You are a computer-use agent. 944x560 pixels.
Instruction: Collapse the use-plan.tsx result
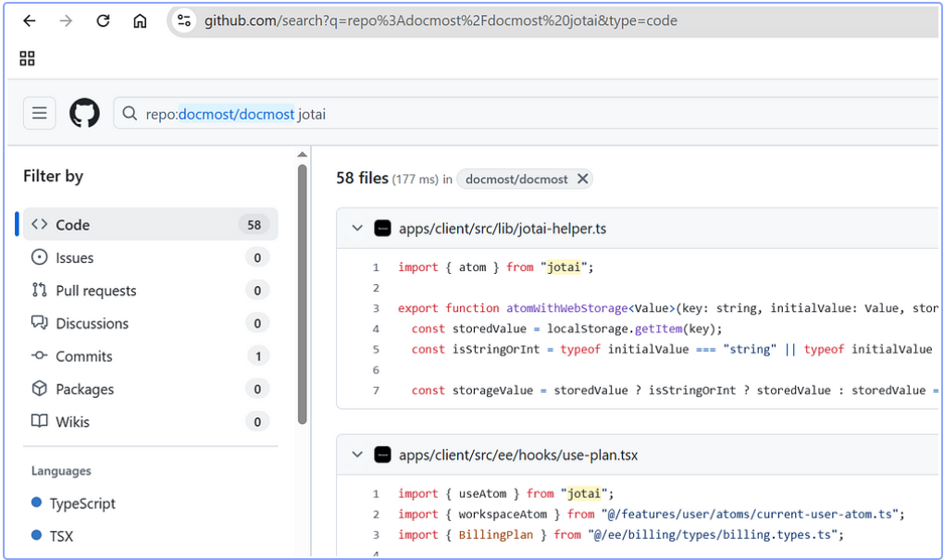coord(357,454)
